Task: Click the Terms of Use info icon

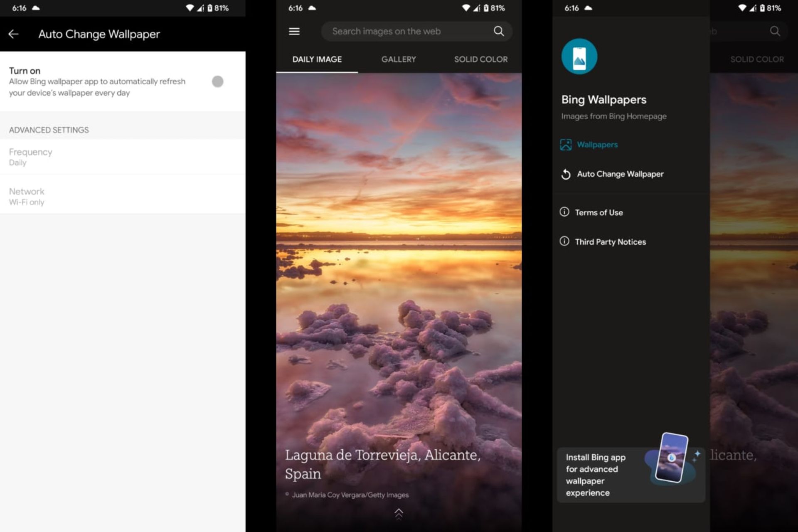Action: click(565, 212)
